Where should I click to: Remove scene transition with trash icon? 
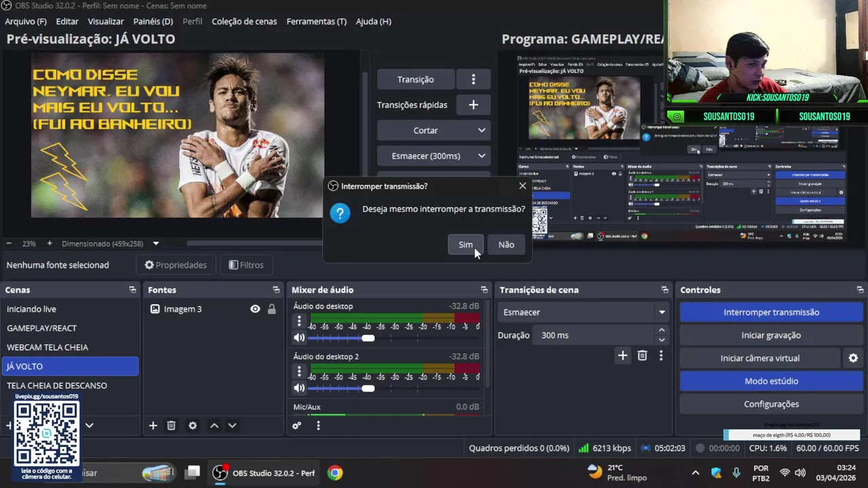(642, 355)
